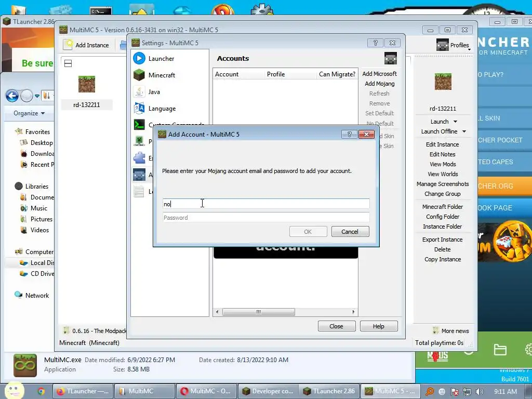Open Minecraft Folder from side panel

[443, 207]
